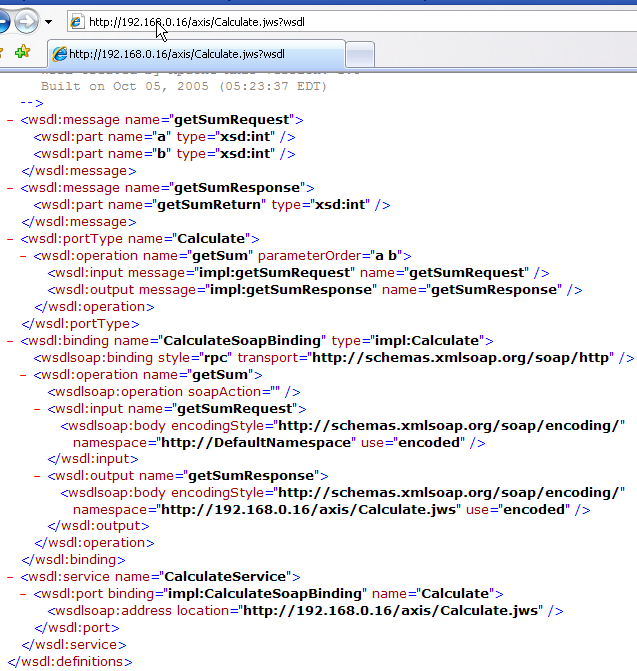Viewport: 637px width, 671px height.
Task: Click the Add to Favorites star icon
Action: coord(22,52)
